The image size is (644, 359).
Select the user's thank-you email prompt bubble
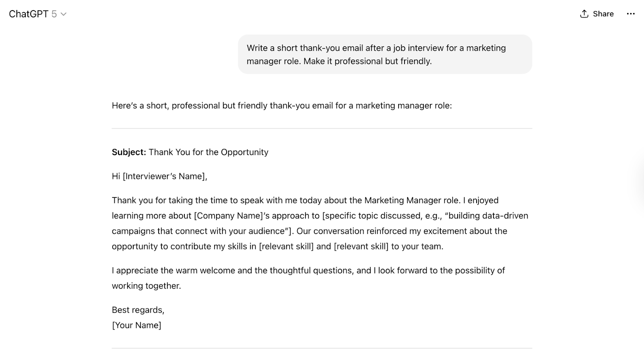385,54
